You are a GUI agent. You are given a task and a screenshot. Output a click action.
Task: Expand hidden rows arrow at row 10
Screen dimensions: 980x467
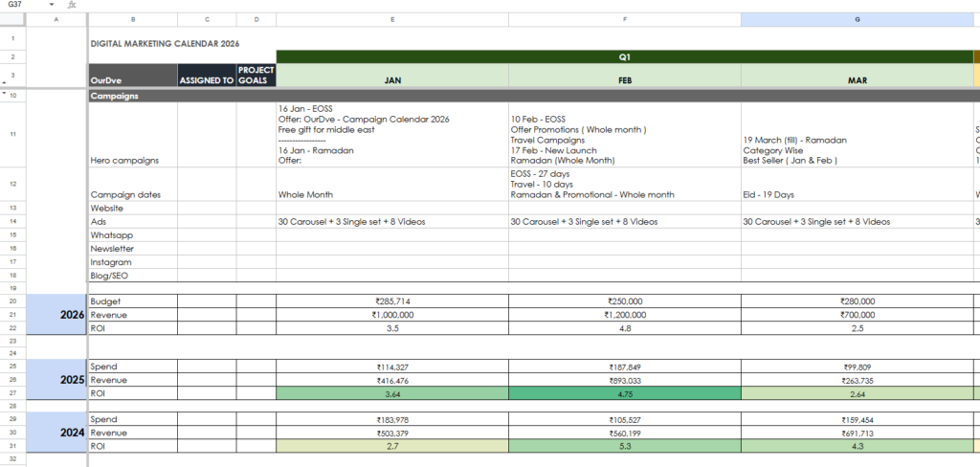(5, 93)
